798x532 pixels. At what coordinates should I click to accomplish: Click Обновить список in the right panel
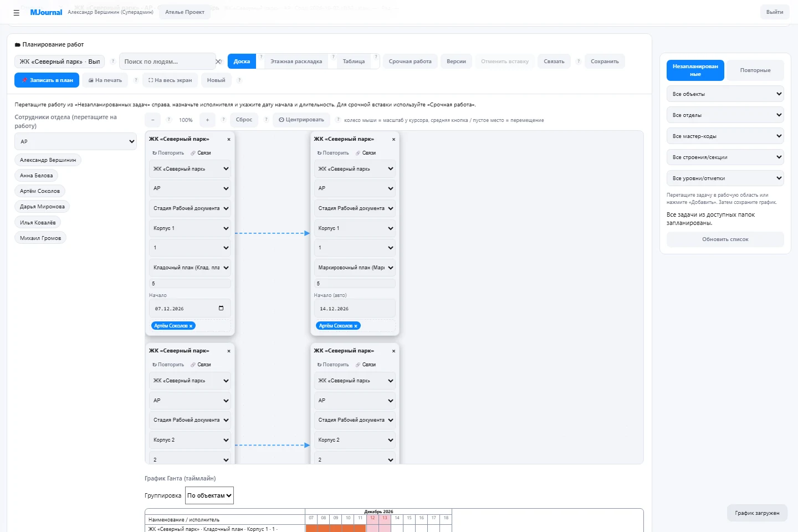(725, 239)
